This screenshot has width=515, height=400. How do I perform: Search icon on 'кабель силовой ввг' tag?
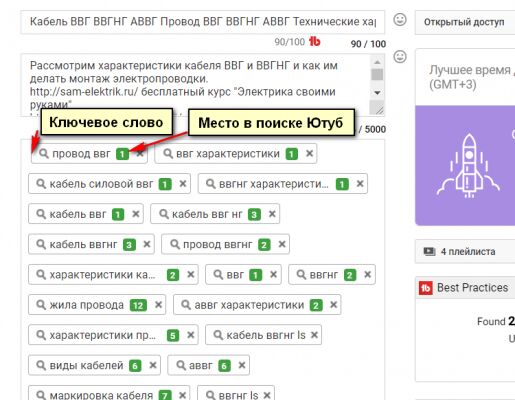(41, 184)
